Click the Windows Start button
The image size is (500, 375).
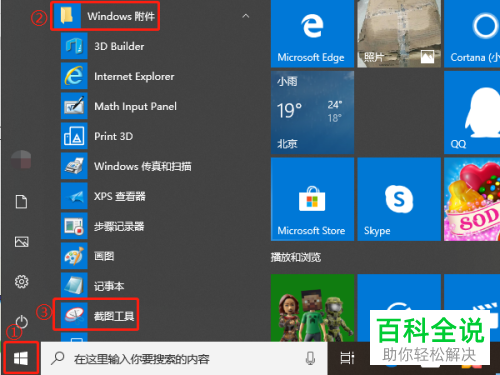(x=21, y=359)
